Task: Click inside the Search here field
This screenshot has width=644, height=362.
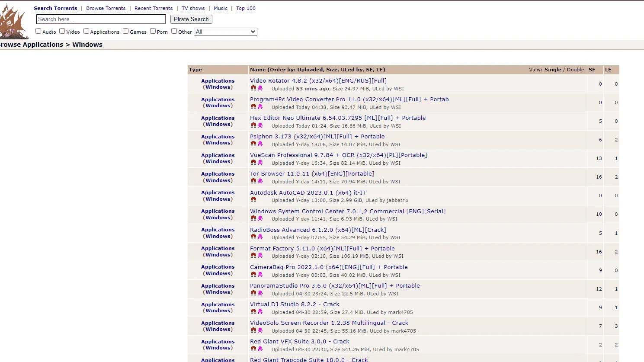Action: click(101, 19)
